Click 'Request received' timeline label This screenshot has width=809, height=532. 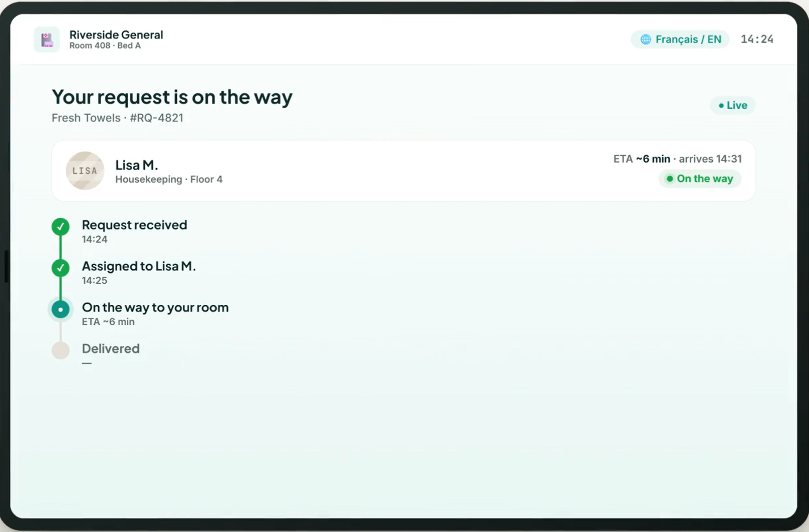pyautogui.click(x=134, y=225)
